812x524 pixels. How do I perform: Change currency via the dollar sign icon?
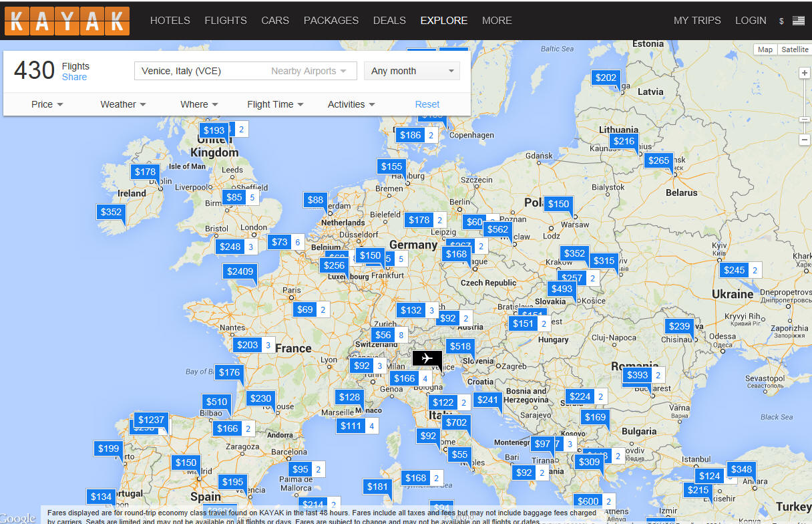[781, 21]
